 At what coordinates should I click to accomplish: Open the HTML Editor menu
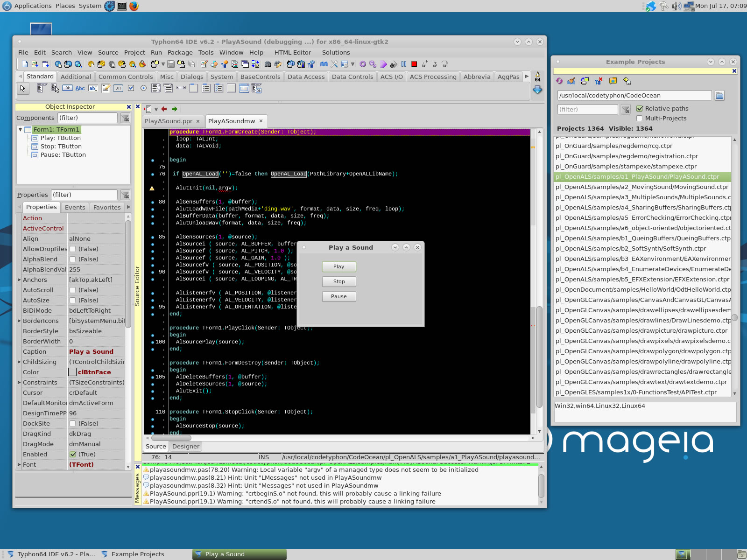pos(292,53)
